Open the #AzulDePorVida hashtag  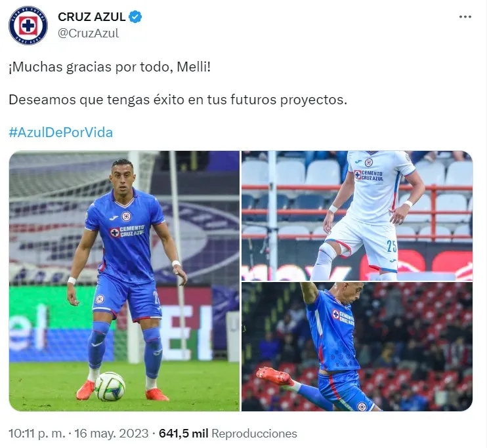click(x=61, y=132)
